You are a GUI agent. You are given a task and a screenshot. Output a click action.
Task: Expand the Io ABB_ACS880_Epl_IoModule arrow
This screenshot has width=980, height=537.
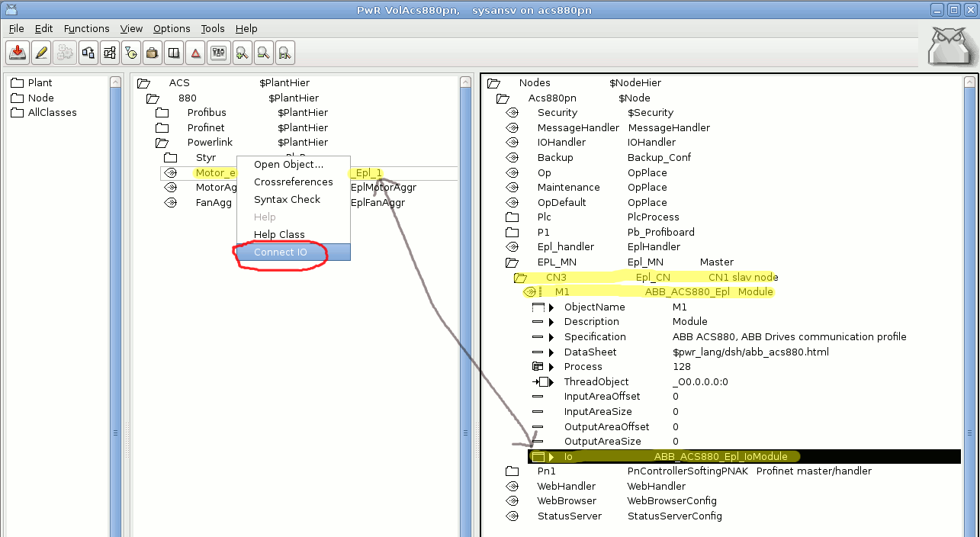(x=551, y=457)
